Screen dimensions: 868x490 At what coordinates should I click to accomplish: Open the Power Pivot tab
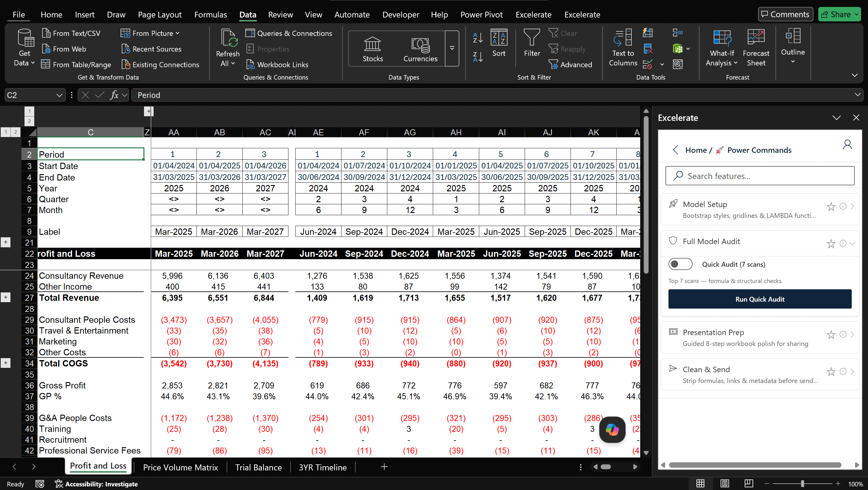pyautogui.click(x=482, y=14)
